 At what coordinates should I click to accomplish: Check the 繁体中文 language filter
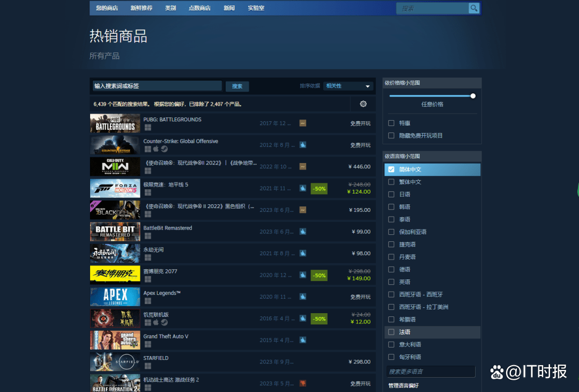[x=391, y=182]
